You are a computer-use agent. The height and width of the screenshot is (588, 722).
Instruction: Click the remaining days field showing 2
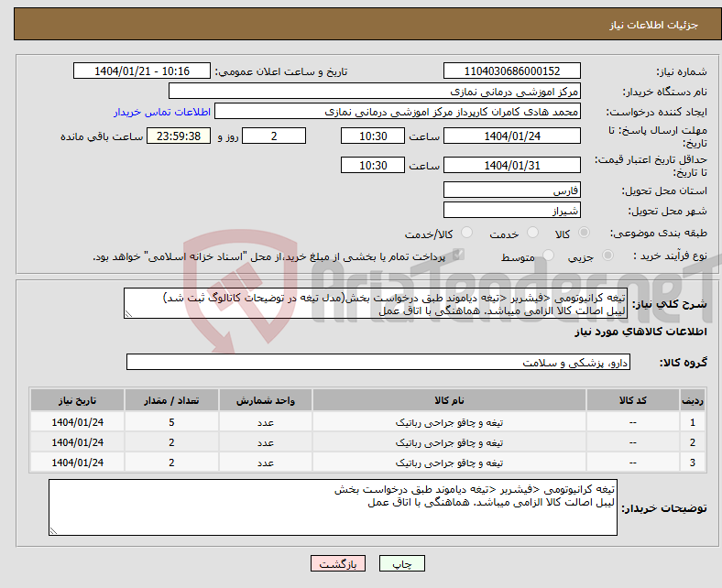tap(274, 136)
